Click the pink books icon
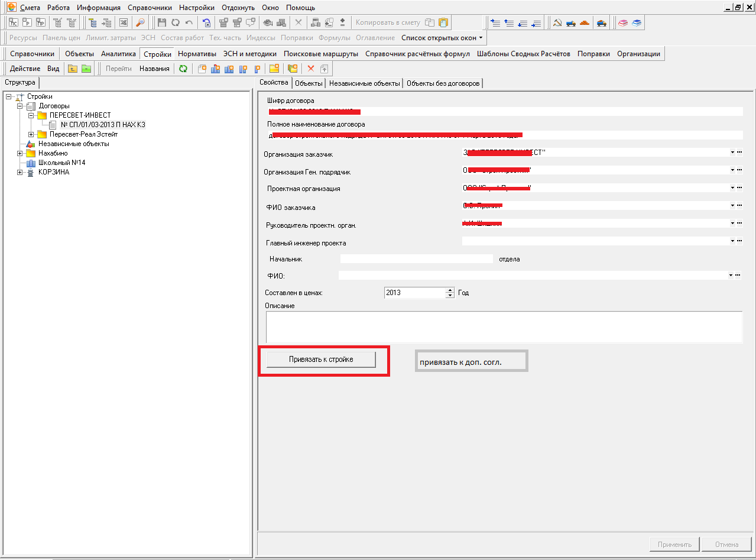Image resolution: width=756 pixels, height=560 pixels. [623, 22]
